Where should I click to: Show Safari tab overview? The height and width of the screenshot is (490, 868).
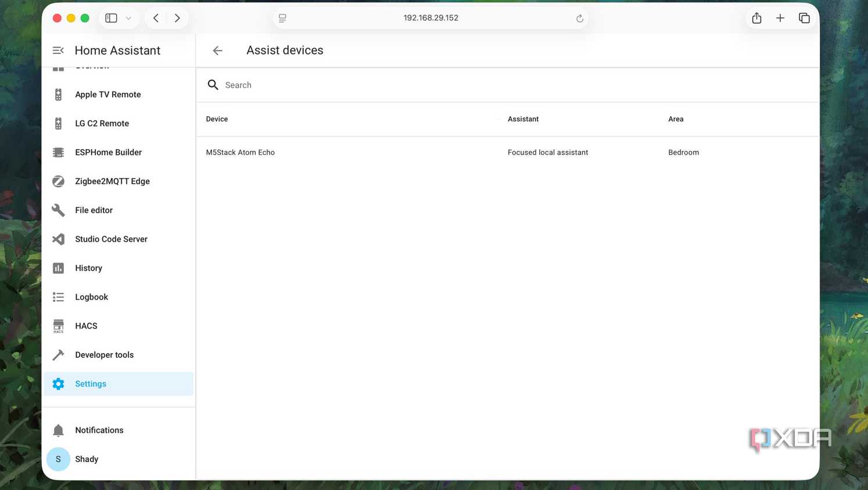pyautogui.click(x=804, y=18)
